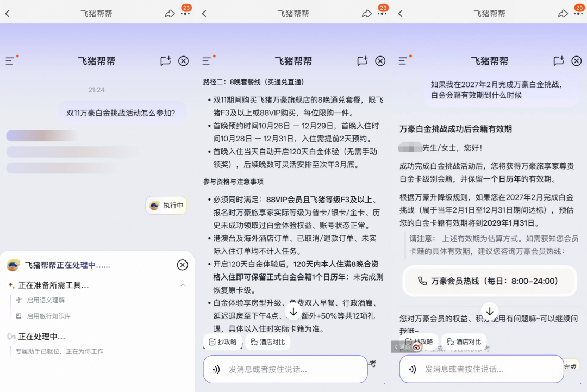
Task: Focus the middle screen's 发消息或者按住说话 field
Action: 285,369
